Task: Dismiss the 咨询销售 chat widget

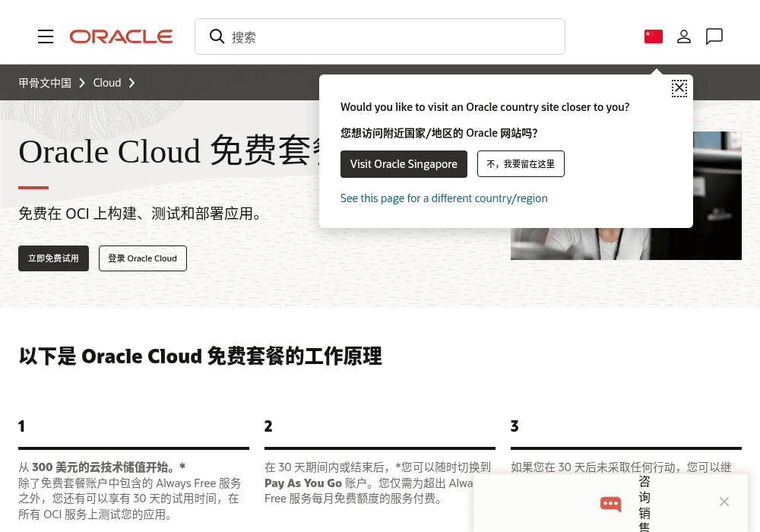Action: [x=724, y=502]
